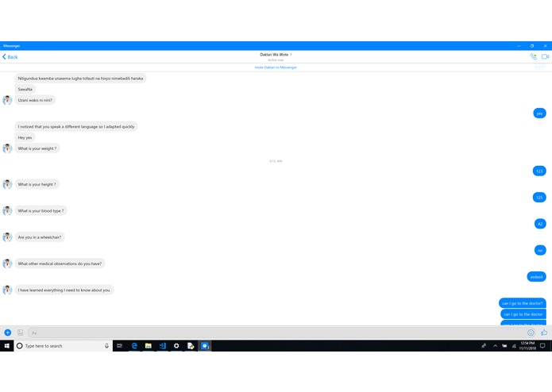This screenshot has height=392, width=552.
Task: Select the 'I noticed that you speak a different language' message
Action: pyautogui.click(x=76, y=126)
